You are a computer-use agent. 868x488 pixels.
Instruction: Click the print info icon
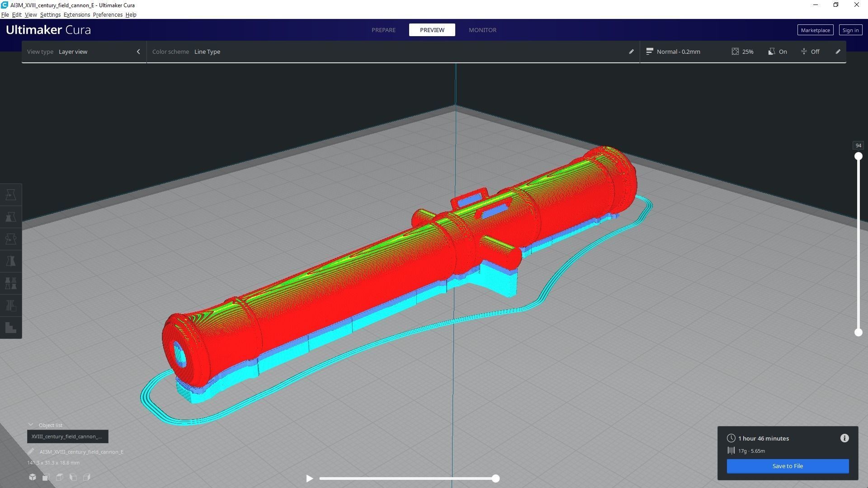pyautogui.click(x=844, y=438)
